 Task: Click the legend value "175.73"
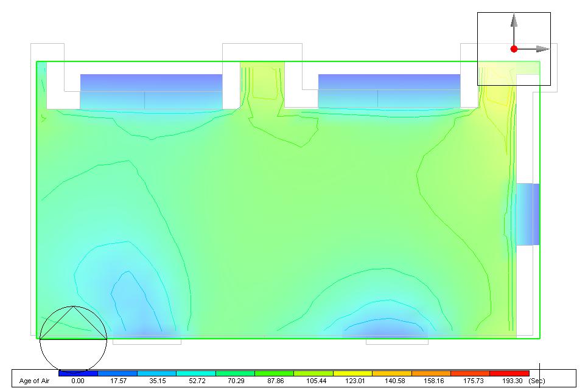pos(473,381)
